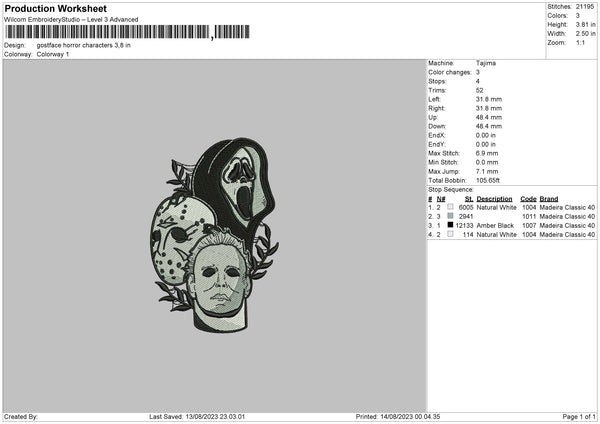The height and width of the screenshot is (424, 600).
Task: Click the barcode under the worksheet title
Action: tap(128, 32)
